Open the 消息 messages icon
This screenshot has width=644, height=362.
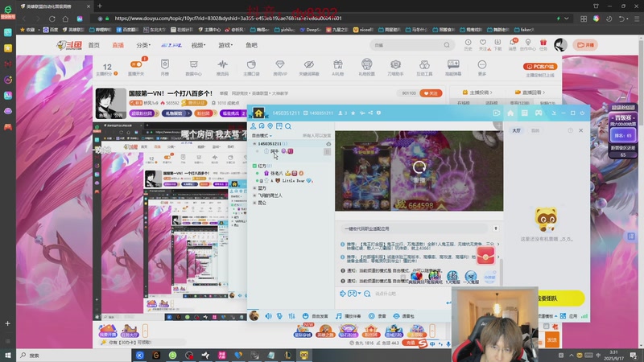pyautogui.click(x=513, y=44)
